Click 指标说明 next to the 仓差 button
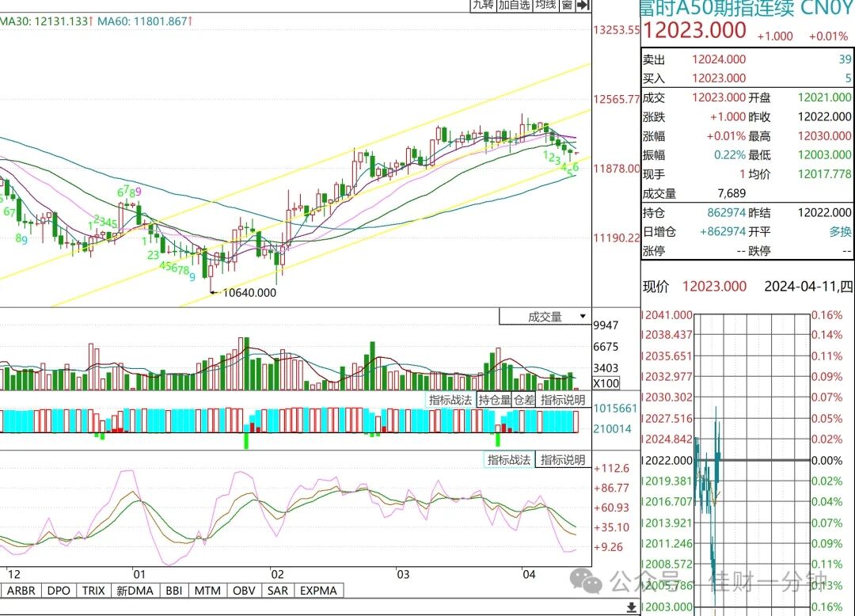The height and width of the screenshot is (616, 855). point(563,400)
